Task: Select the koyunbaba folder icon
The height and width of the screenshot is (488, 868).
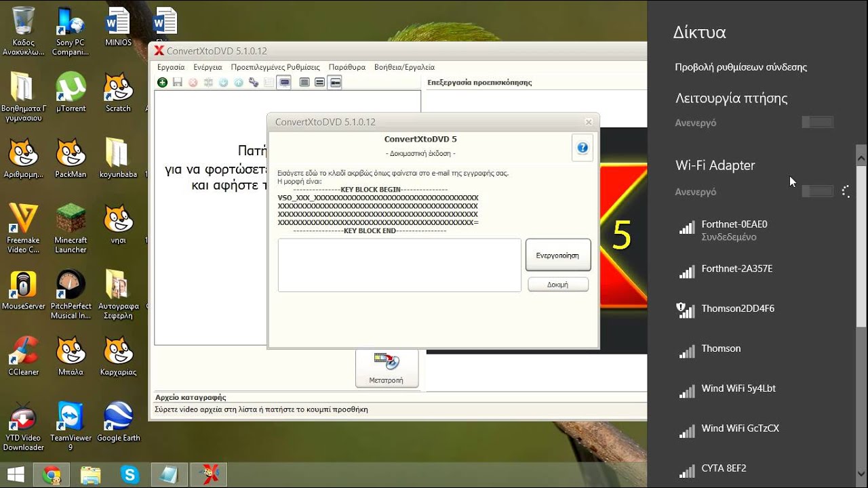Action: (x=118, y=158)
